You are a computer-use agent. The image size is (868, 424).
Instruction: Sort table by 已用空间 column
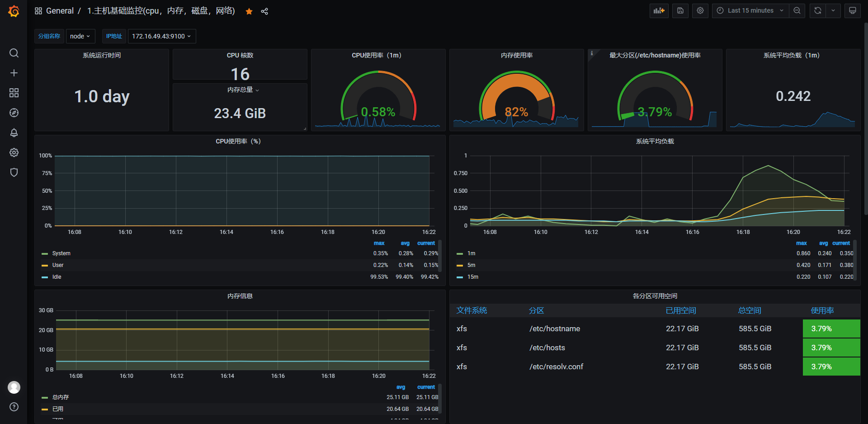point(681,310)
